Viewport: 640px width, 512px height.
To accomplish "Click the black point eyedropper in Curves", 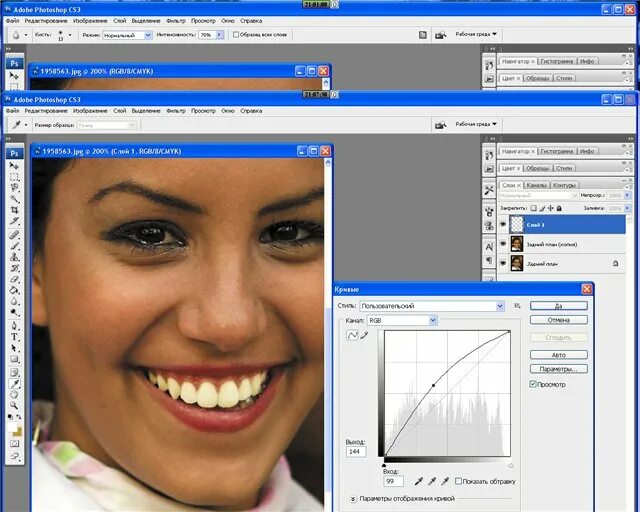I will point(418,481).
